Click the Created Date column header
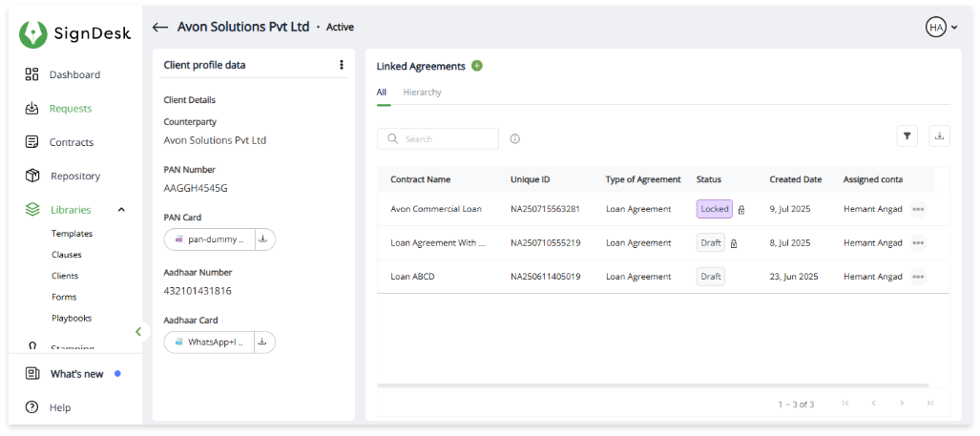This screenshot has width=980, height=436. point(796,179)
